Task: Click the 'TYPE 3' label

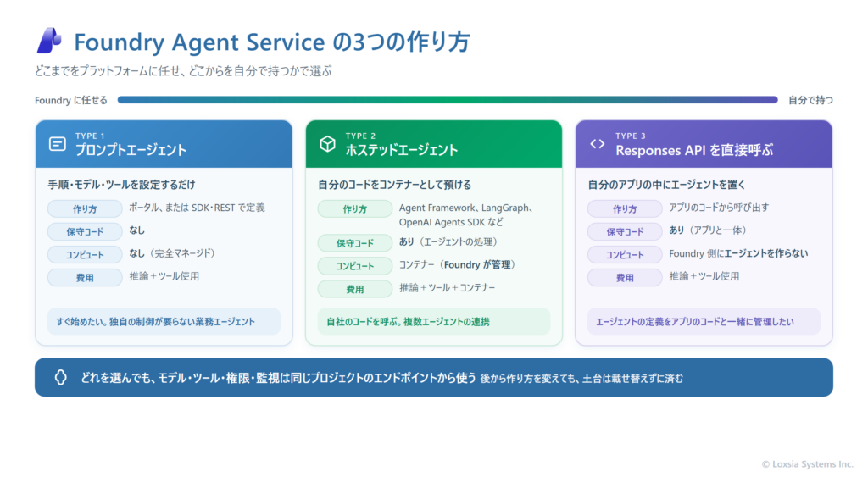Action: tap(631, 136)
